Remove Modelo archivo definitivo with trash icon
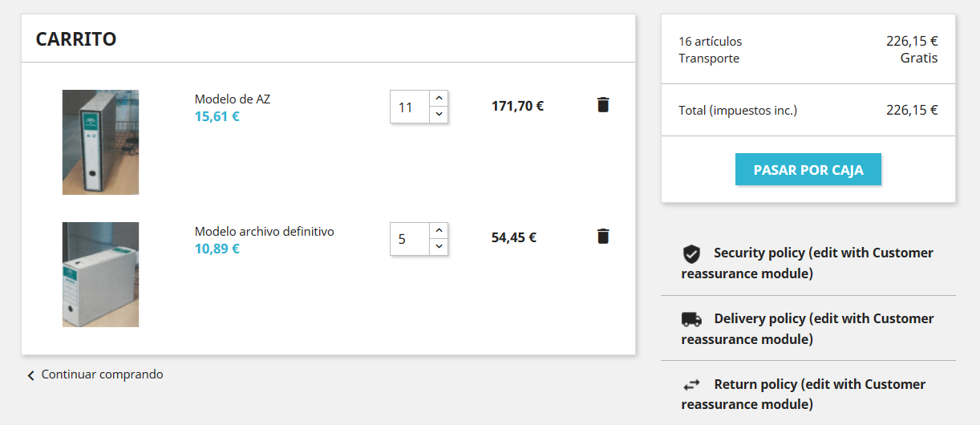980x425 pixels. pyautogui.click(x=603, y=237)
